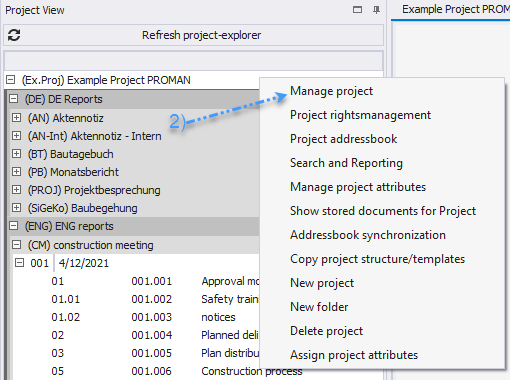Screen dimensions: 510x380
Task: Choose Show stored documents for Project
Action: (x=383, y=211)
